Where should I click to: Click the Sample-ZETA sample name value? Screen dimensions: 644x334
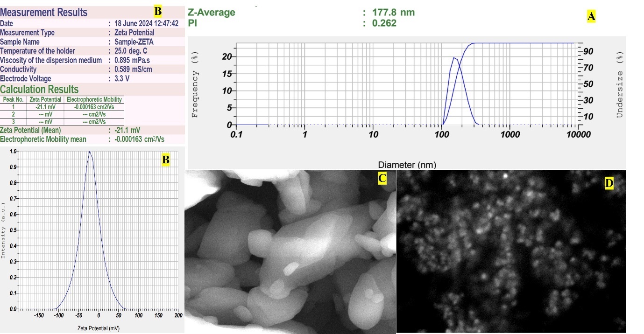134,42
